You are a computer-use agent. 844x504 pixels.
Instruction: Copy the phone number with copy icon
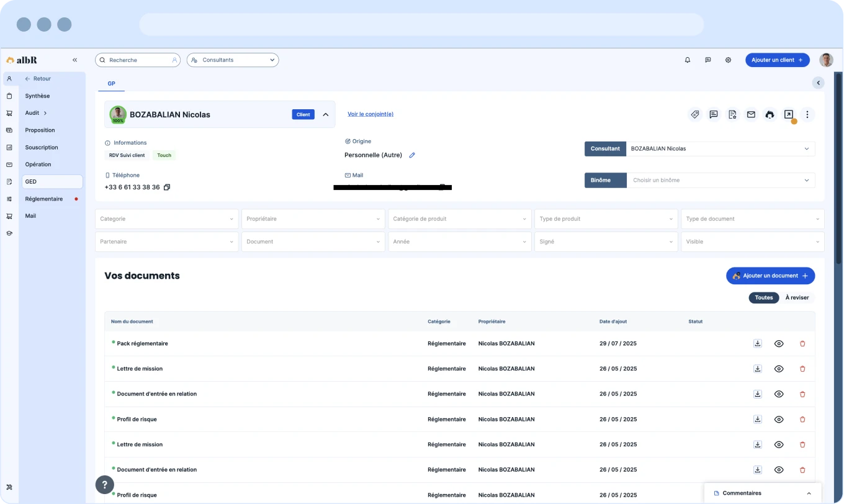(166, 187)
